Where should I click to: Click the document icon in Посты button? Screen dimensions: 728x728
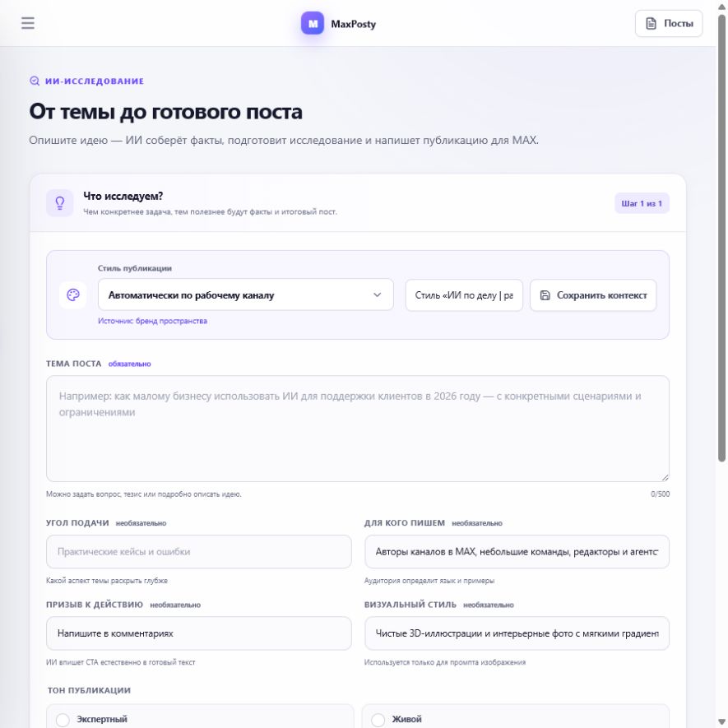click(x=651, y=23)
